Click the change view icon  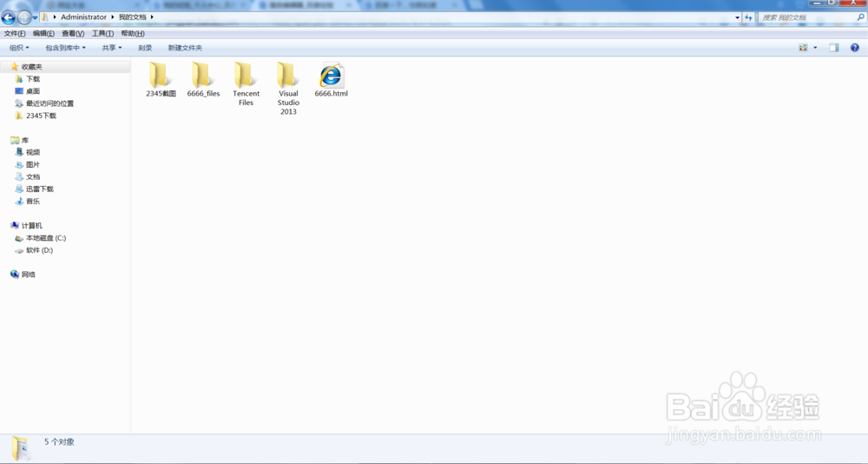pos(803,48)
